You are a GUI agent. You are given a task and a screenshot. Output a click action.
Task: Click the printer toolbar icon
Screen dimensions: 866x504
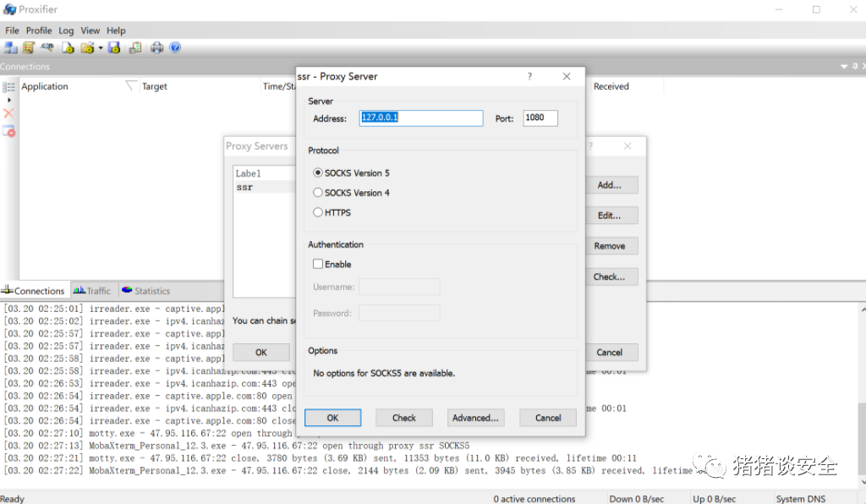click(156, 47)
